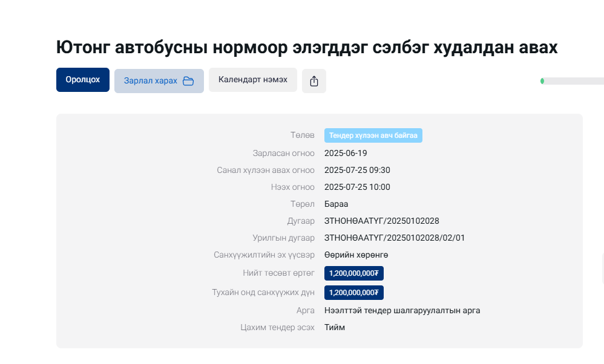Select invitation number ending /02/01
Image resolution: width=604 pixels, height=364 pixels.
395,238
